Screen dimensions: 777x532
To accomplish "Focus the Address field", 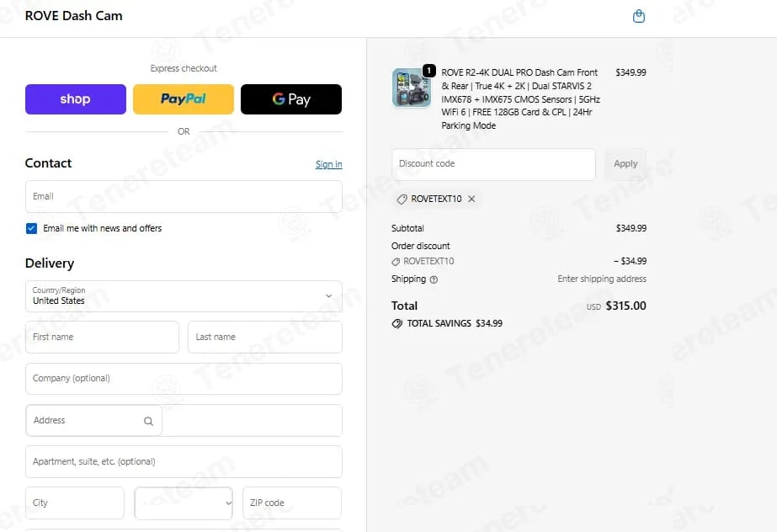I will (x=184, y=421).
